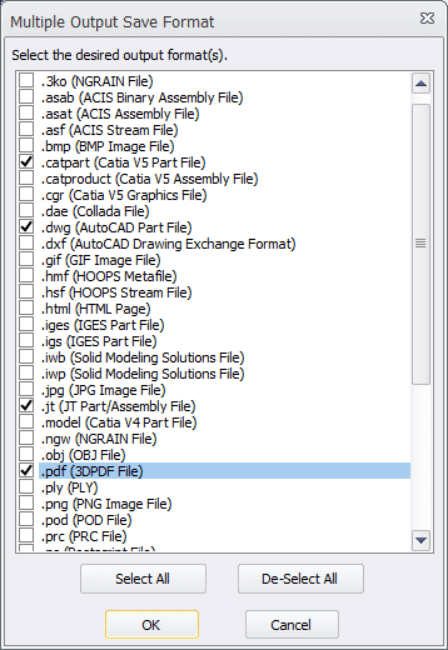Uncheck the .dwg AutoCAD Part File checkbox

27,227
